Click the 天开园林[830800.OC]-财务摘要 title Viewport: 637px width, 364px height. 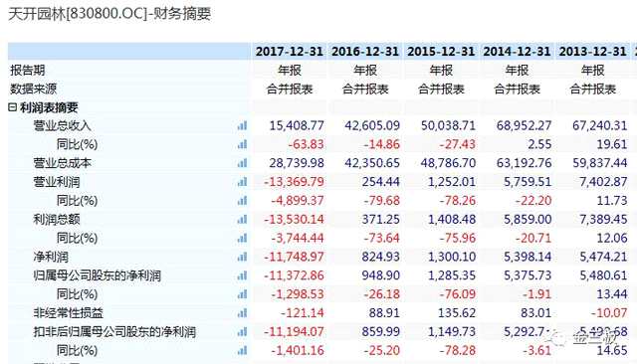(x=109, y=14)
